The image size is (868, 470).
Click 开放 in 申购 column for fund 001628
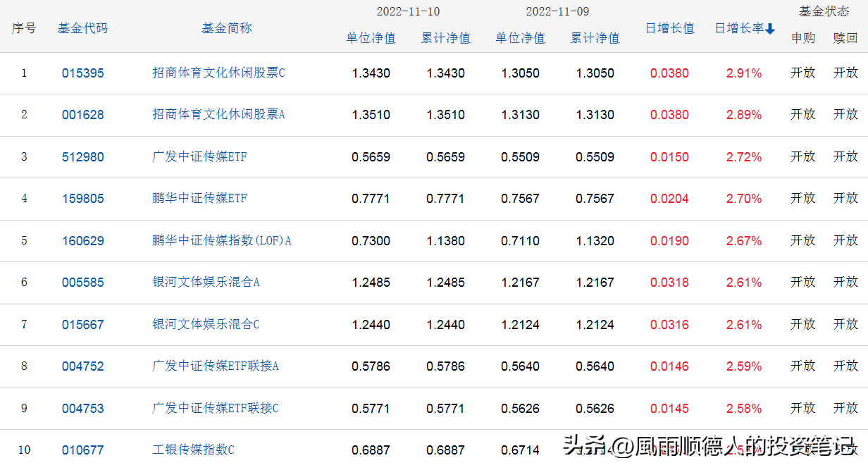click(x=802, y=114)
